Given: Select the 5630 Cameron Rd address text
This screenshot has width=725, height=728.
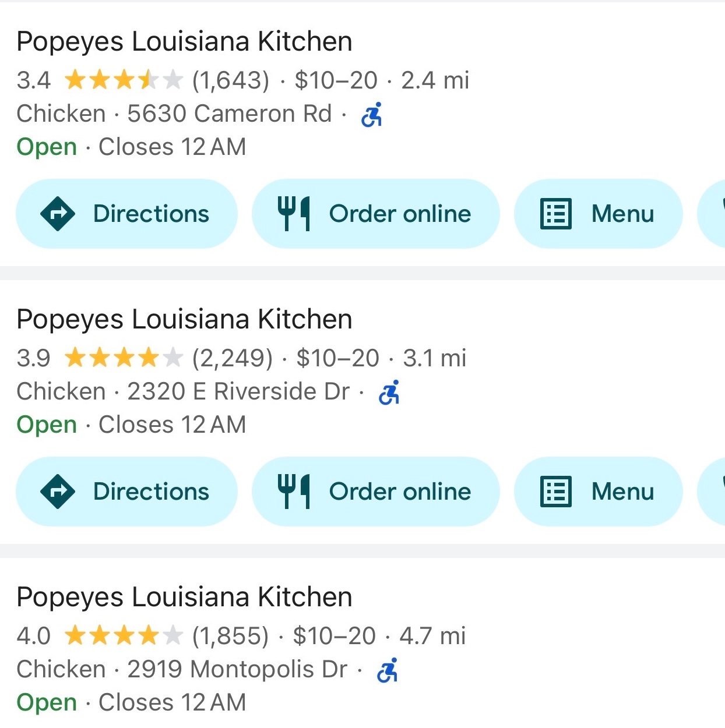Looking at the screenshot, I should (229, 114).
